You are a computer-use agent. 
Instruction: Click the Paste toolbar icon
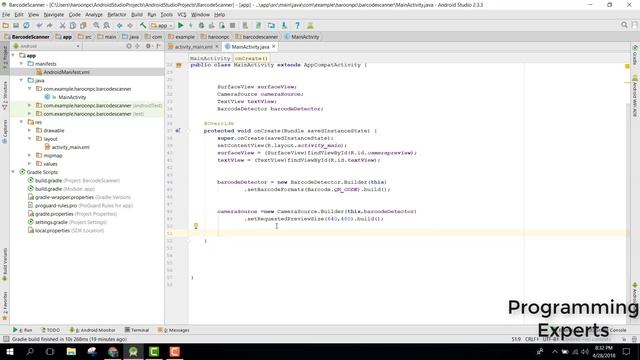point(83,25)
